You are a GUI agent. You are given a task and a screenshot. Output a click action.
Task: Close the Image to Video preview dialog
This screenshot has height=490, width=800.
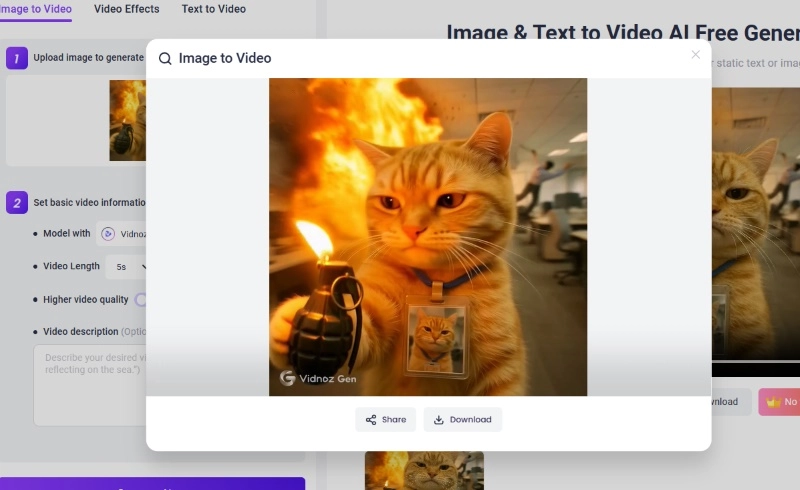[696, 55]
